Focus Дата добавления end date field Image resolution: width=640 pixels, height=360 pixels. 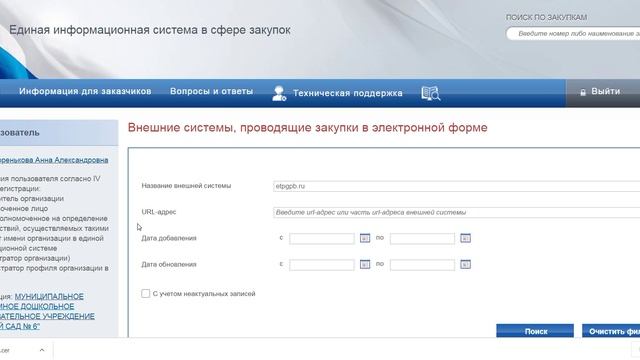422,238
